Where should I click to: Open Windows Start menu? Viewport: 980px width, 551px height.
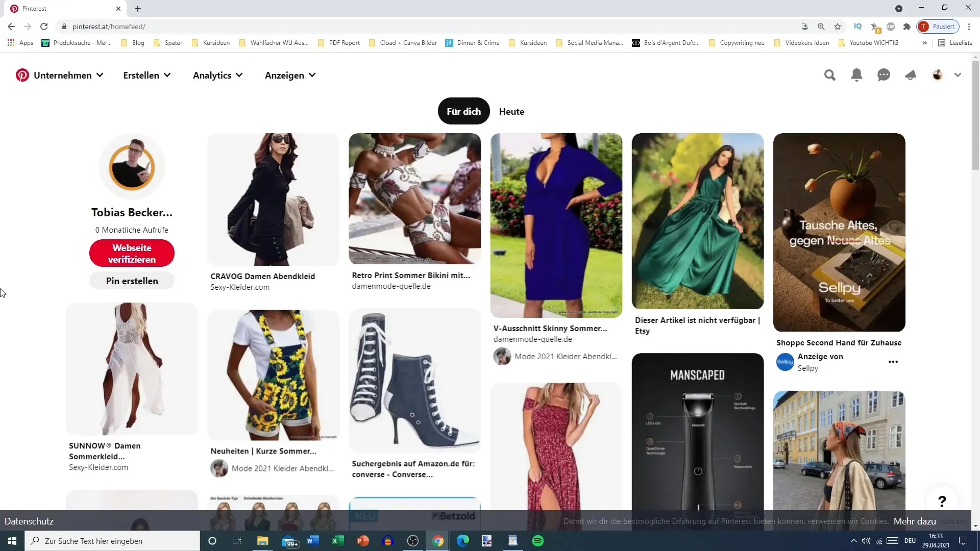[12, 541]
